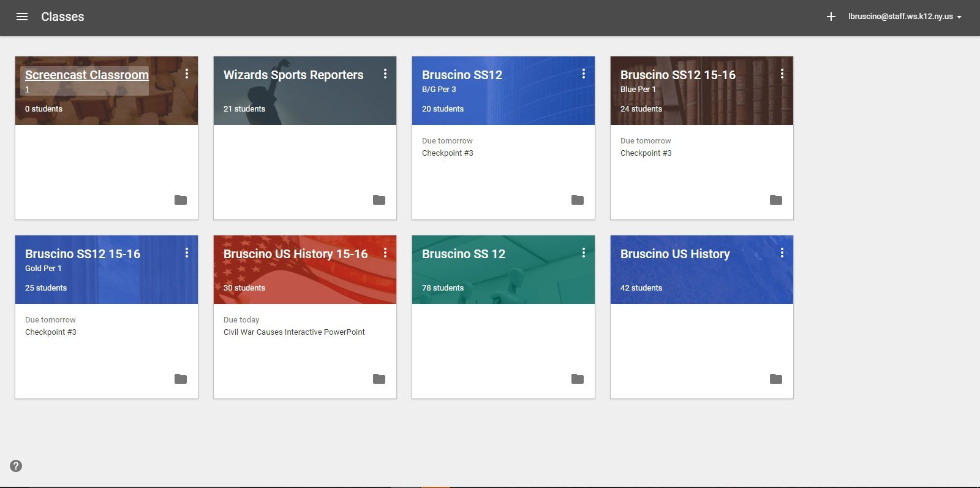
Task: Click the plus icon to add class
Action: (831, 17)
